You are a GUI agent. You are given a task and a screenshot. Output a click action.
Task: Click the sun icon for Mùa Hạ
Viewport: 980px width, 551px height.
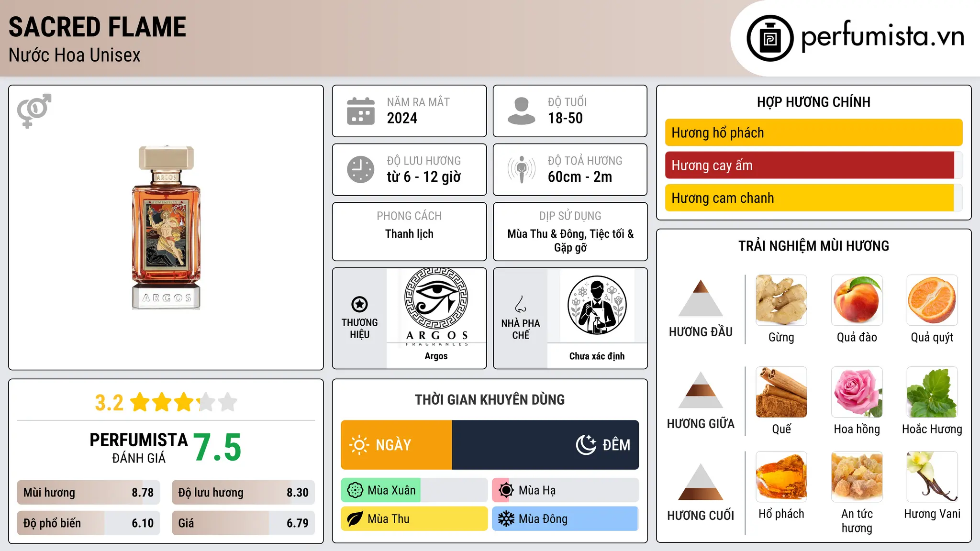tap(506, 490)
